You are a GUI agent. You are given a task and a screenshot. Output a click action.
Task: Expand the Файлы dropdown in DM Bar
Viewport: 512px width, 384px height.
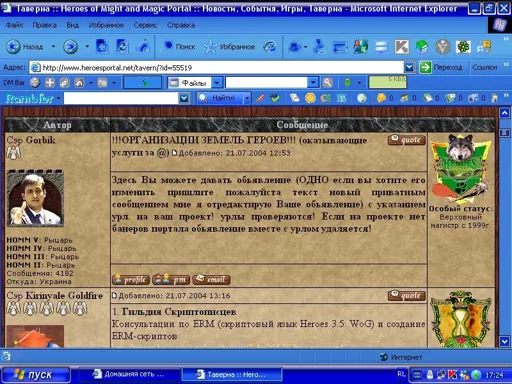[217, 82]
